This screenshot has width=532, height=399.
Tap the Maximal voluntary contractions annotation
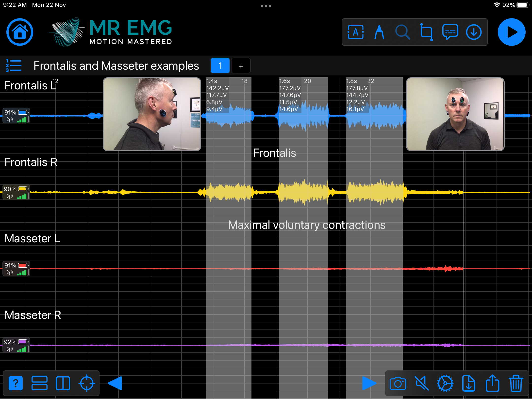pos(307,225)
